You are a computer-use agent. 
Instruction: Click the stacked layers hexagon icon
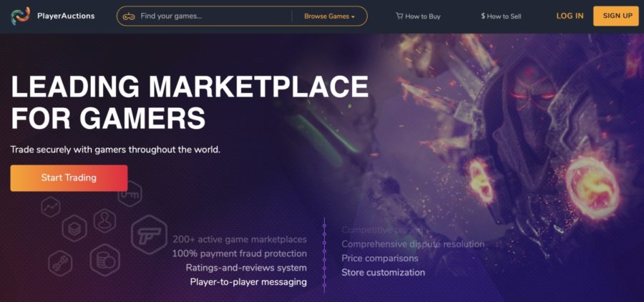(x=74, y=229)
